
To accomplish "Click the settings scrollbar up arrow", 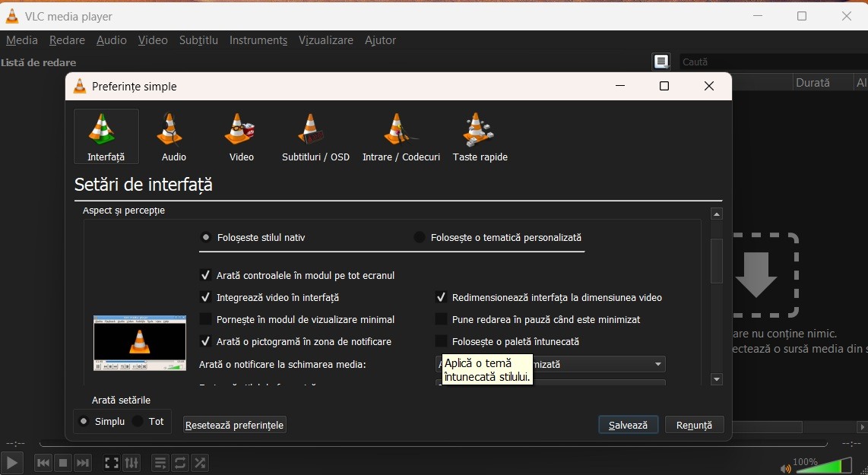I will coord(717,214).
